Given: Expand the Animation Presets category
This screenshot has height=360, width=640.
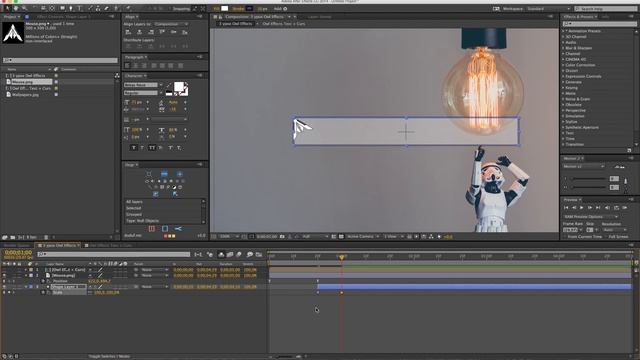Looking at the screenshot, I should click(x=563, y=31).
